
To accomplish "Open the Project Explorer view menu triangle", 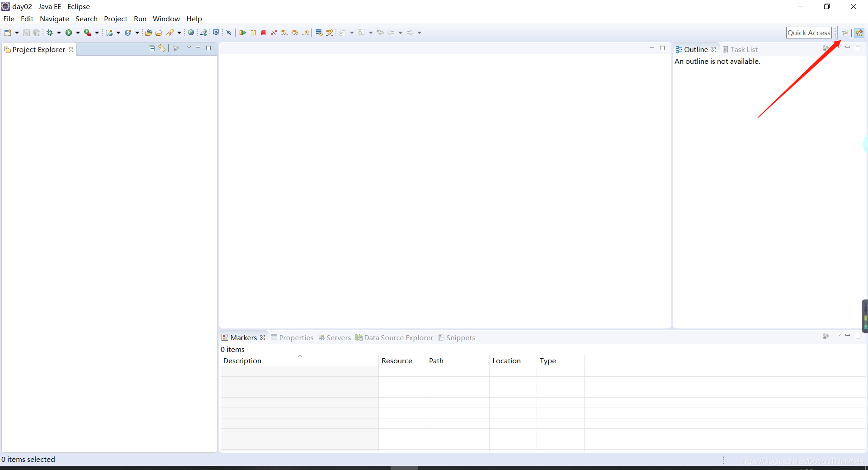I will pyautogui.click(x=189, y=47).
